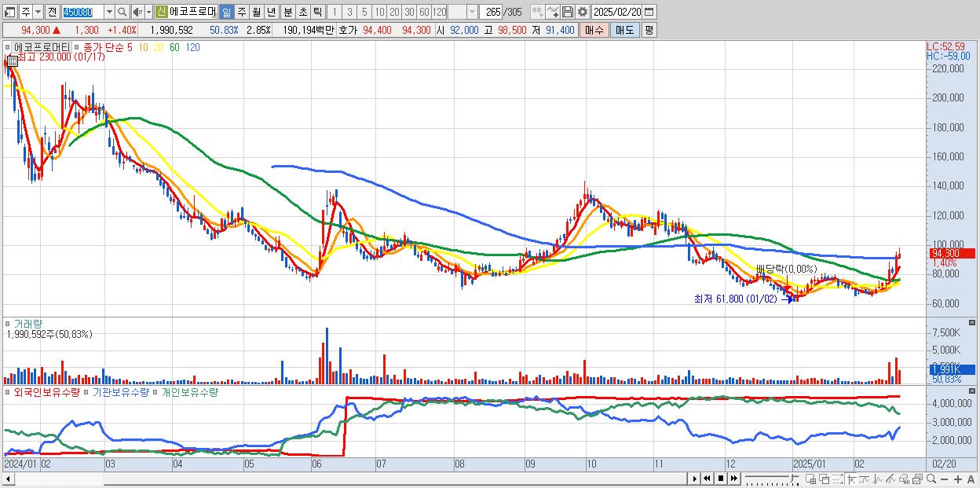Click the stop button in replay controls

[x=721, y=478]
